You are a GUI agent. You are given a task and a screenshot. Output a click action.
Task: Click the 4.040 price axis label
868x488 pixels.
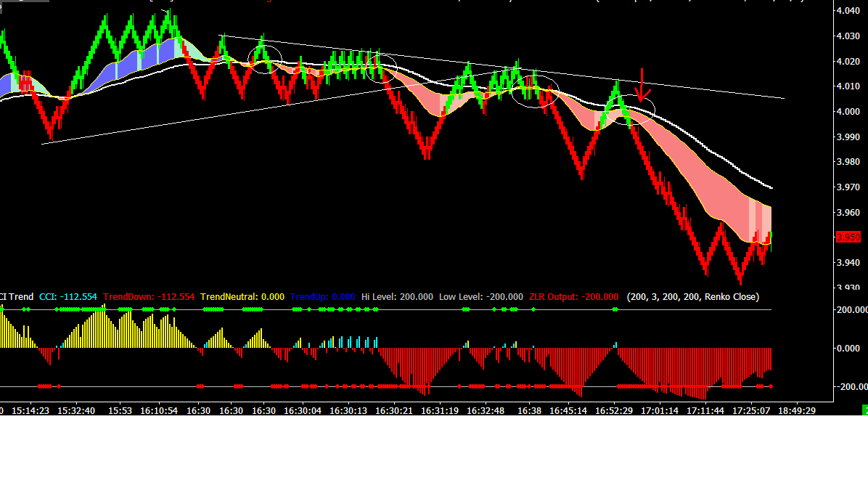tap(848, 10)
